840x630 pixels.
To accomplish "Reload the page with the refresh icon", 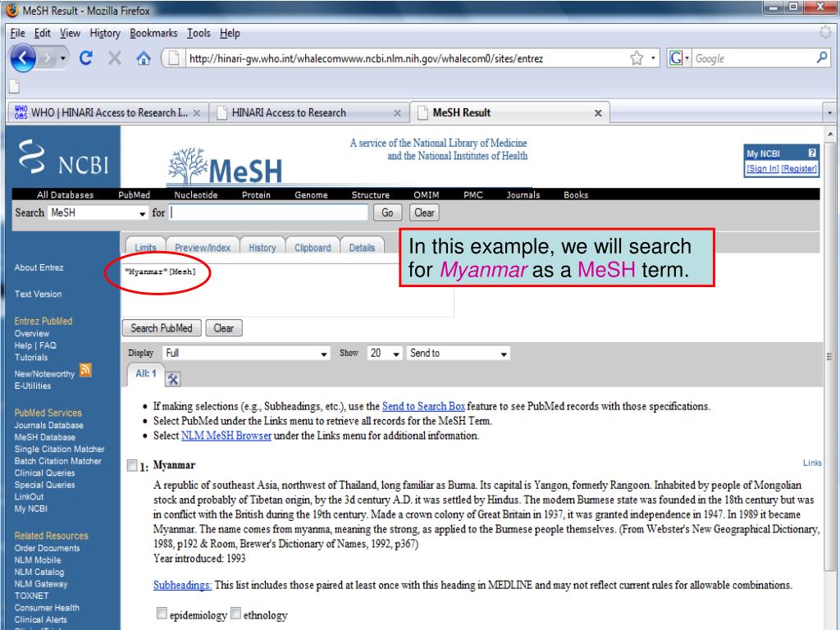I will point(85,58).
